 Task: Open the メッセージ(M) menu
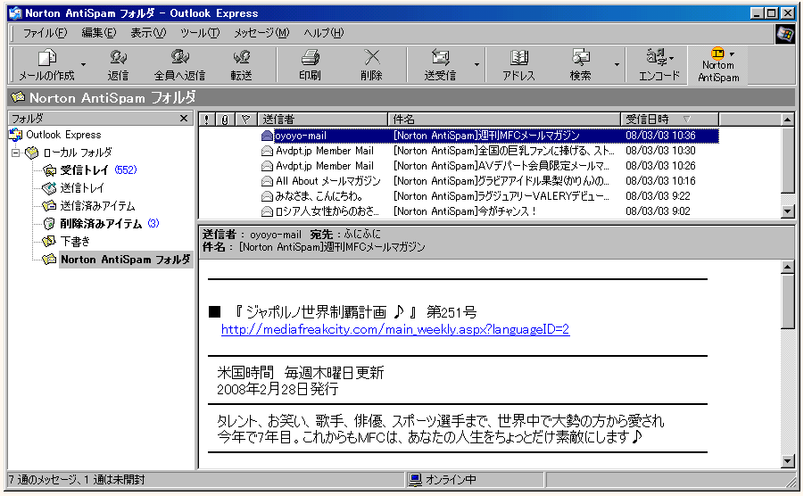coord(261,33)
